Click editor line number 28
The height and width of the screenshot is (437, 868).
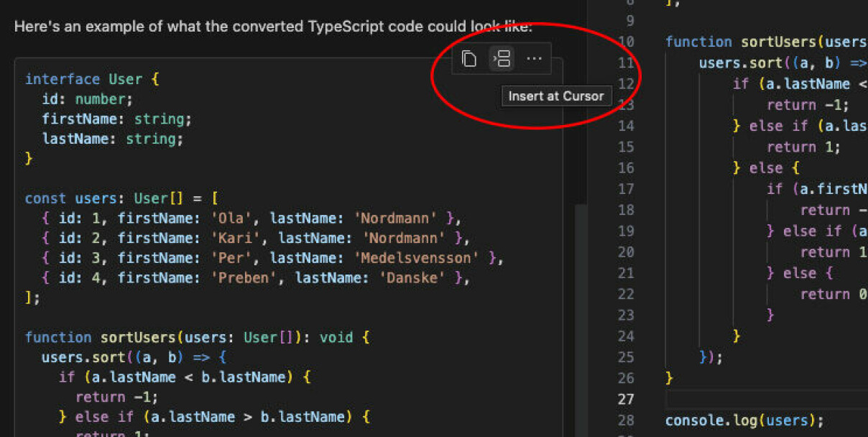626,420
